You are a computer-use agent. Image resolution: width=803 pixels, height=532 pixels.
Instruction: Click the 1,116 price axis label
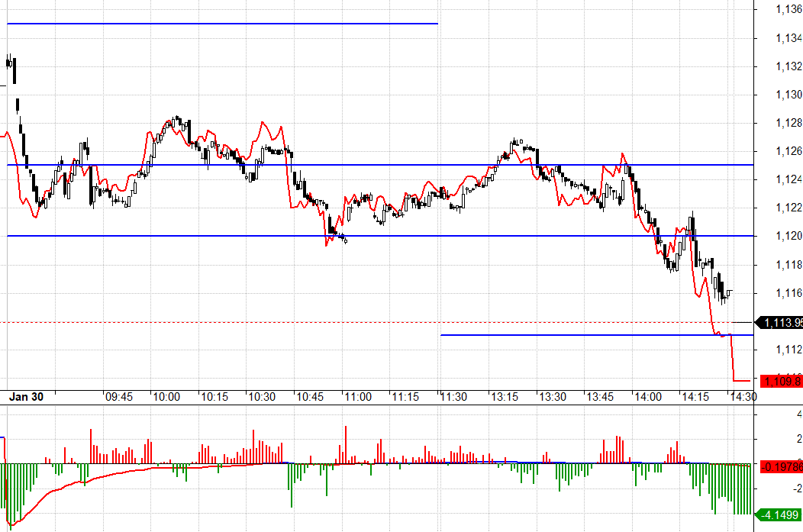tap(788, 292)
